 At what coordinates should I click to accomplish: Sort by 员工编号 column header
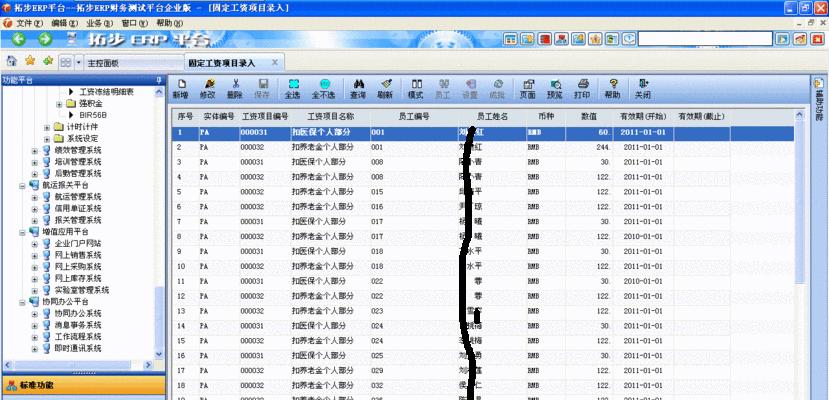click(414, 116)
